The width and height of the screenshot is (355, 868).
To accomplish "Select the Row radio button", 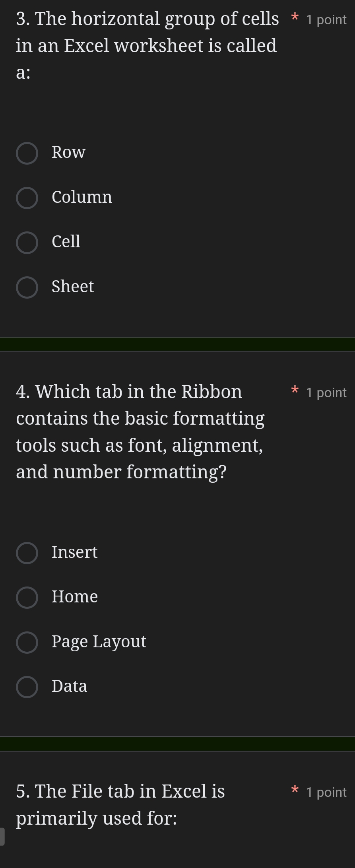I will pos(27,153).
